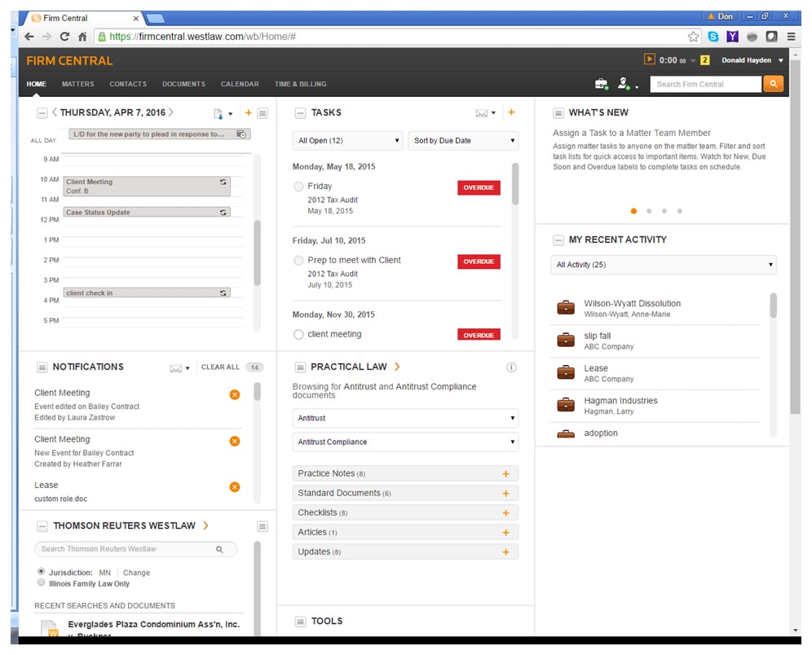Select the first What's New carousel dot

click(x=633, y=211)
